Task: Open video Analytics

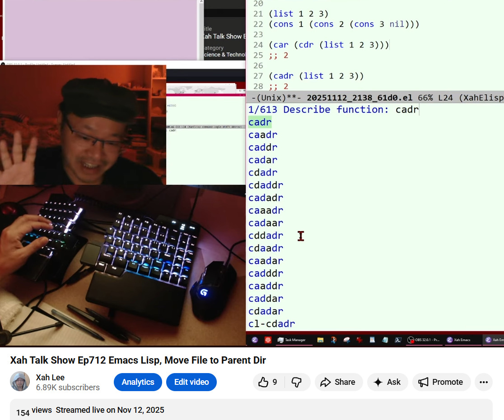Action: (138, 382)
